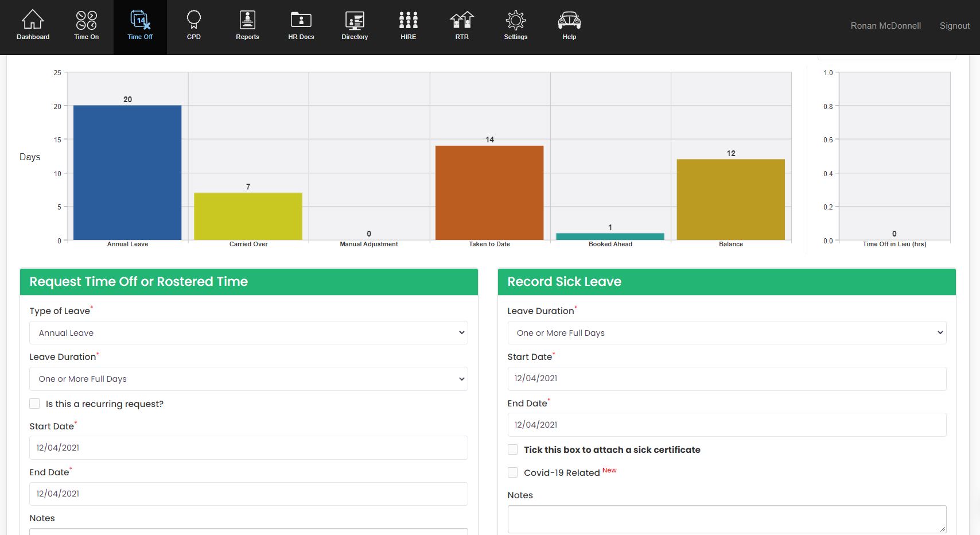The width and height of the screenshot is (980, 535).
Task: Open the CPD badge icon
Action: (x=194, y=22)
